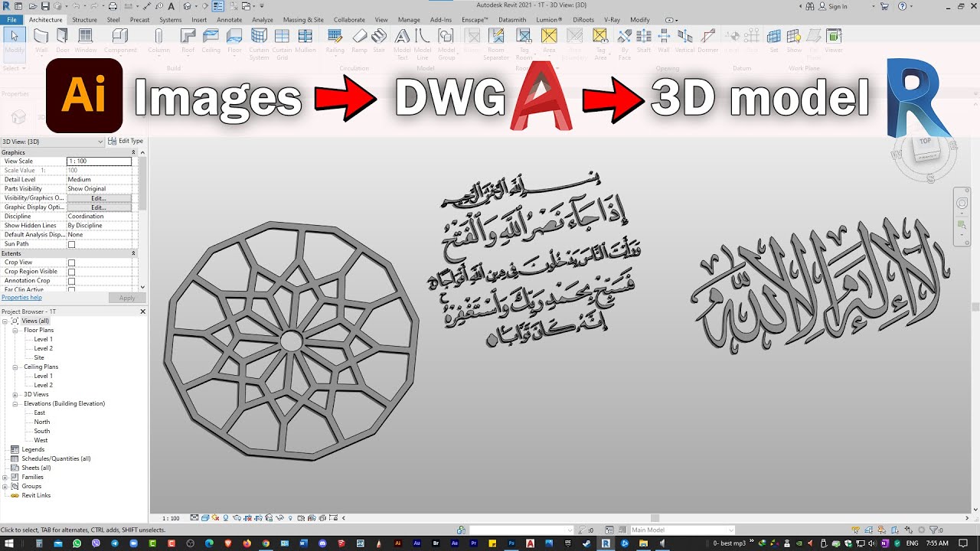
Task: Select the Floor tool
Action: 234,41
